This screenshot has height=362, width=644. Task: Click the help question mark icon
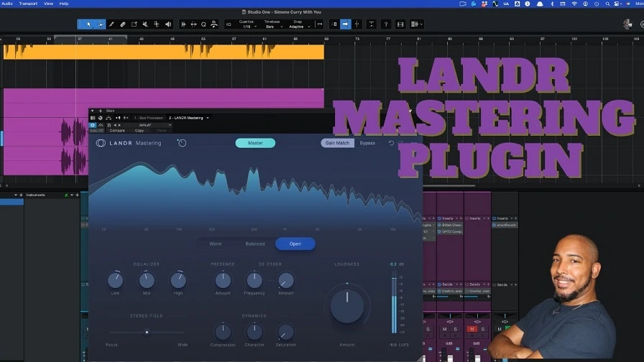pyautogui.click(x=386, y=24)
